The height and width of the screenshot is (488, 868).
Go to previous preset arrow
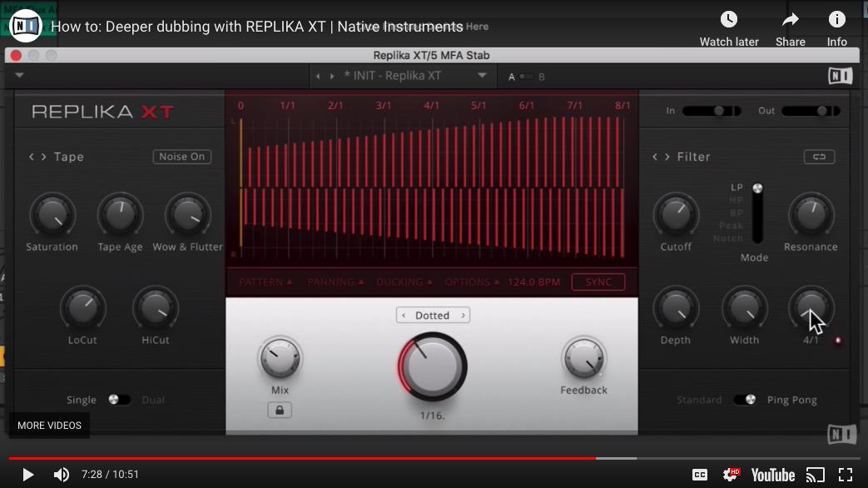coord(318,77)
